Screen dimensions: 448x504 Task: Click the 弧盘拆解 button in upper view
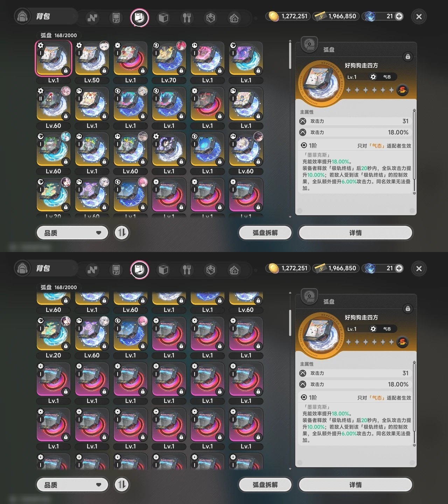[x=265, y=233]
